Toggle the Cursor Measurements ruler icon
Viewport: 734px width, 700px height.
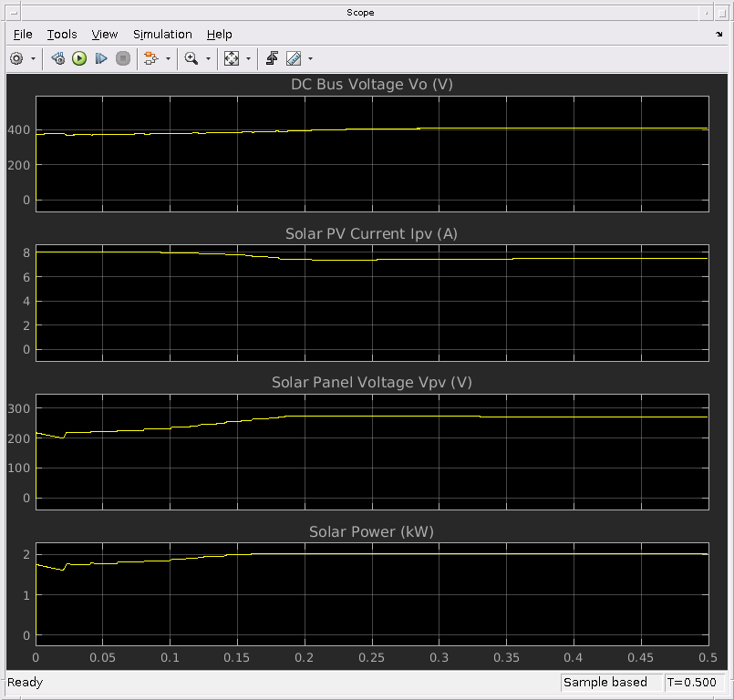[x=294, y=58]
